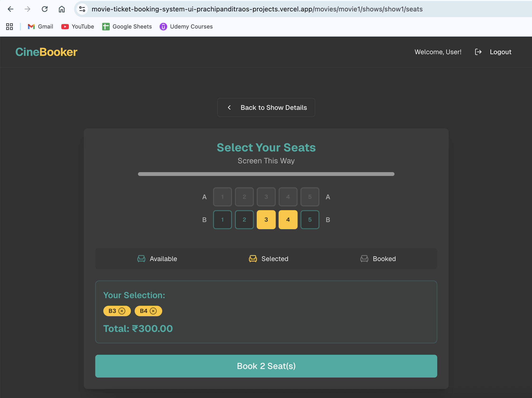Click row label A left of seats

[204, 197]
